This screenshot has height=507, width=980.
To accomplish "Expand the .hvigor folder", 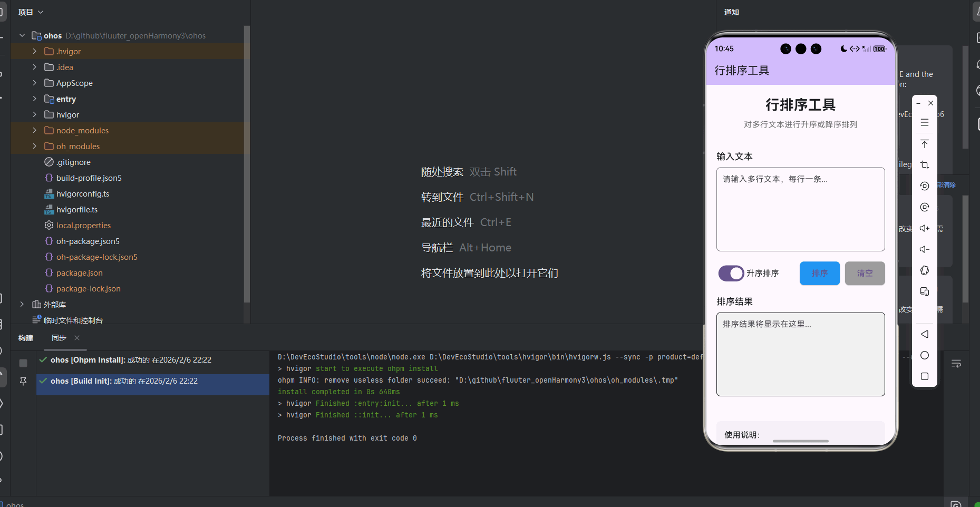I will pyautogui.click(x=35, y=51).
